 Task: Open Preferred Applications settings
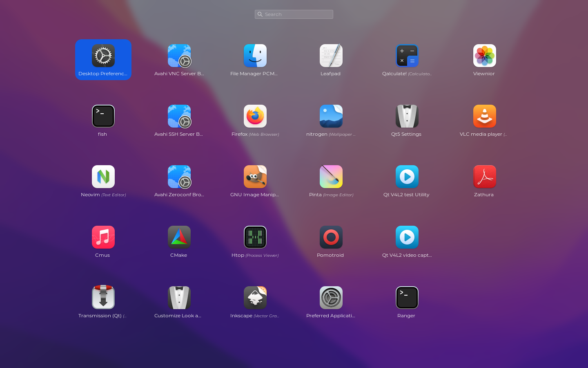(x=331, y=298)
